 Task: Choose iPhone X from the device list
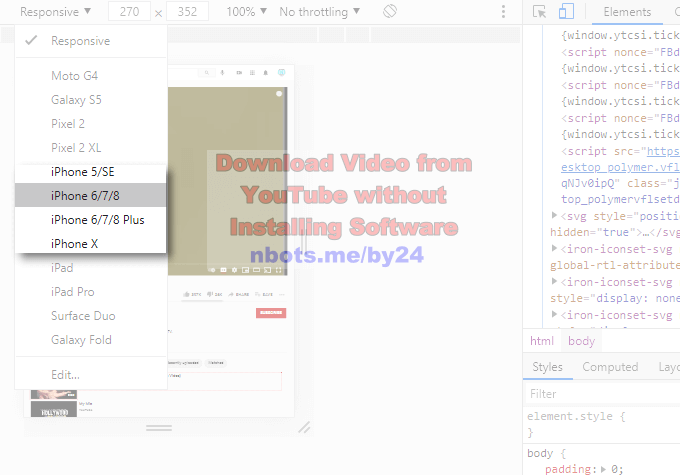pos(91,244)
